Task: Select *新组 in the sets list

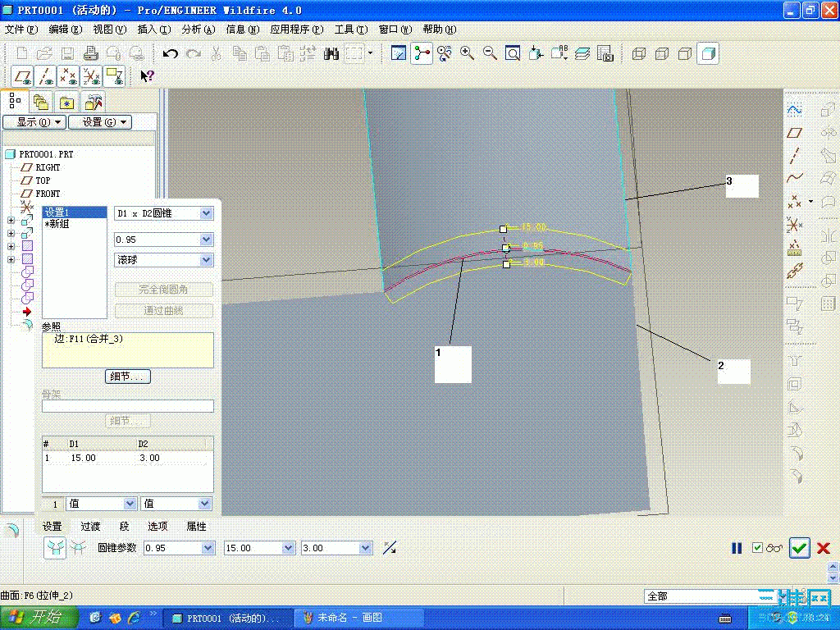Action: point(75,224)
